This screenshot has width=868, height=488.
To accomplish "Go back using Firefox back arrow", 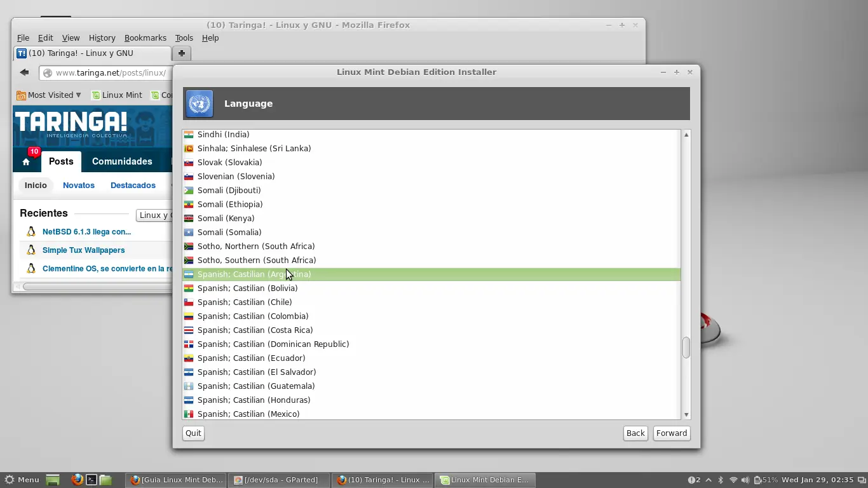I will click(x=24, y=72).
